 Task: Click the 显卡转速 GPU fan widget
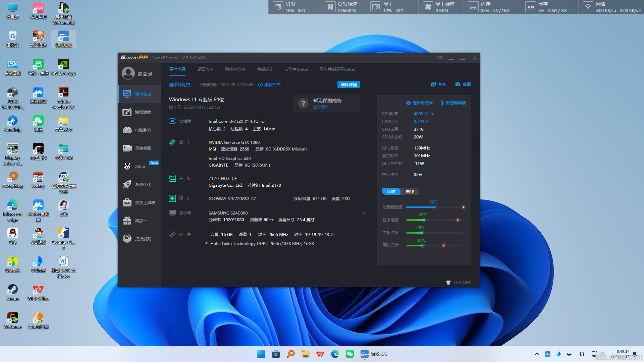point(441,7)
